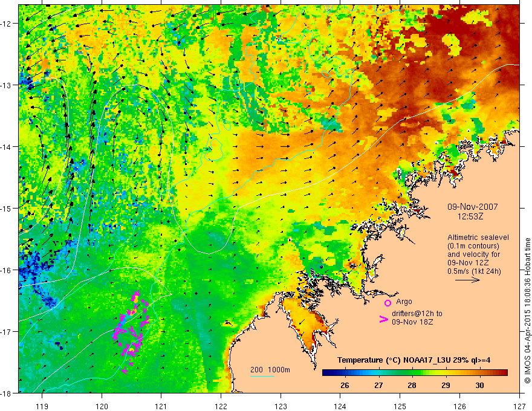Click color bar label 30
Viewport: 532px width, 411px height.
479,385
